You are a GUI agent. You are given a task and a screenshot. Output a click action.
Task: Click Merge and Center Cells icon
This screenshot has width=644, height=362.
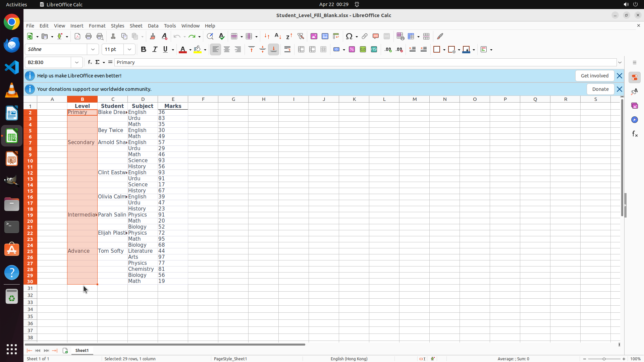pyautogui.click(x=301, y=50)
